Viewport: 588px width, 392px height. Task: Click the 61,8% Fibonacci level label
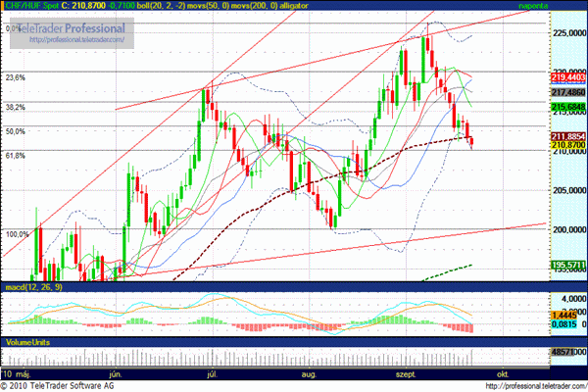(x=16, y=155)
